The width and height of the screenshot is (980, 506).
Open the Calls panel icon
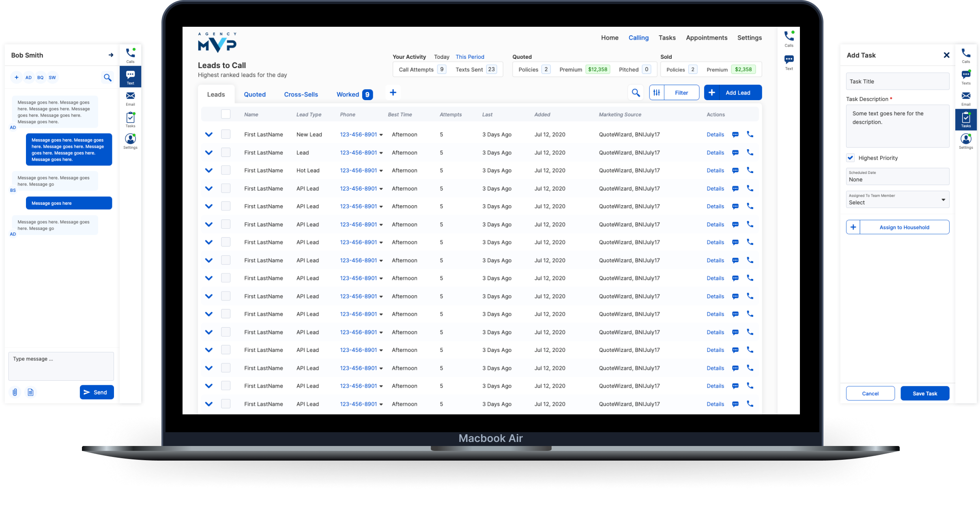(130, 55)
